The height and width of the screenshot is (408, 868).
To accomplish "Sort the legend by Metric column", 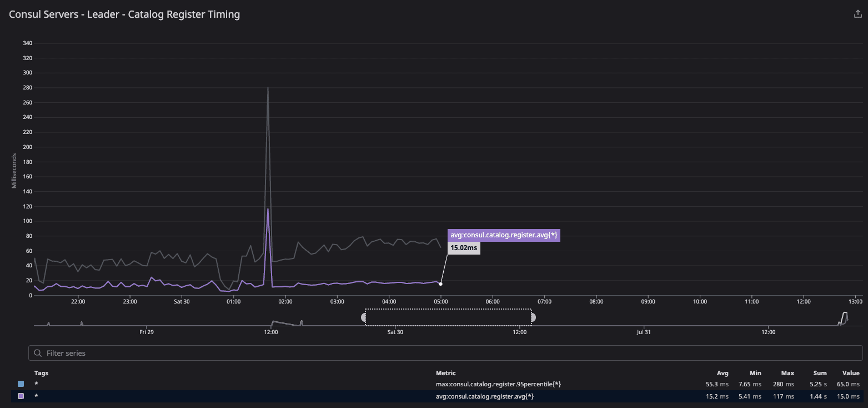I will (446, 373).
